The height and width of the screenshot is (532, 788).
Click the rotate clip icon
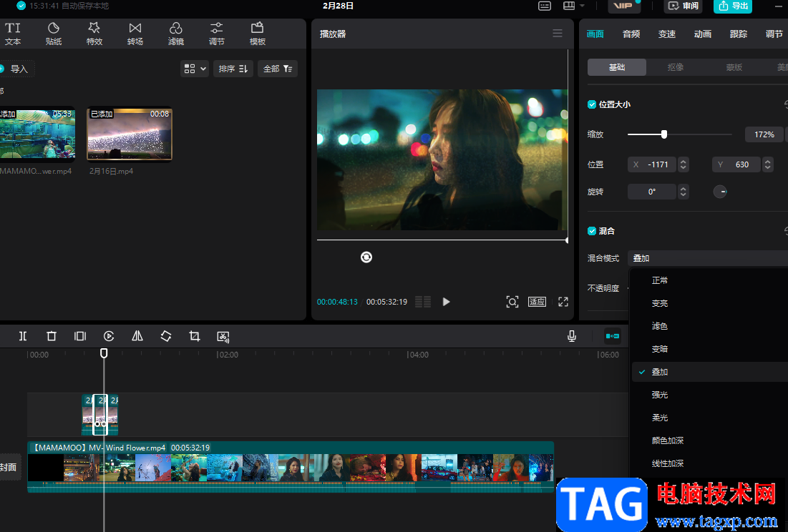[166, 336]
